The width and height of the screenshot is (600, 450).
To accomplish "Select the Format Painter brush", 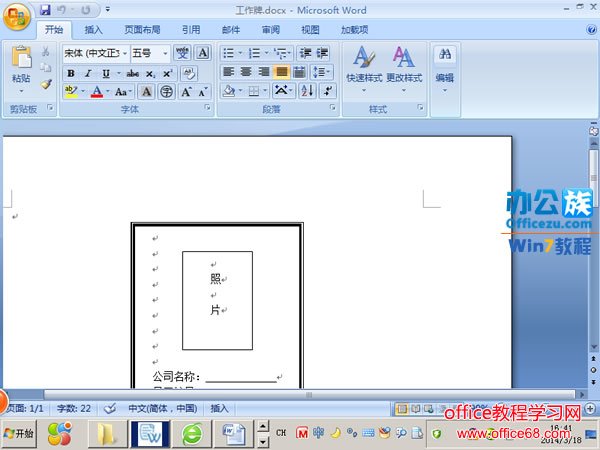I will (x=46, y=84).
